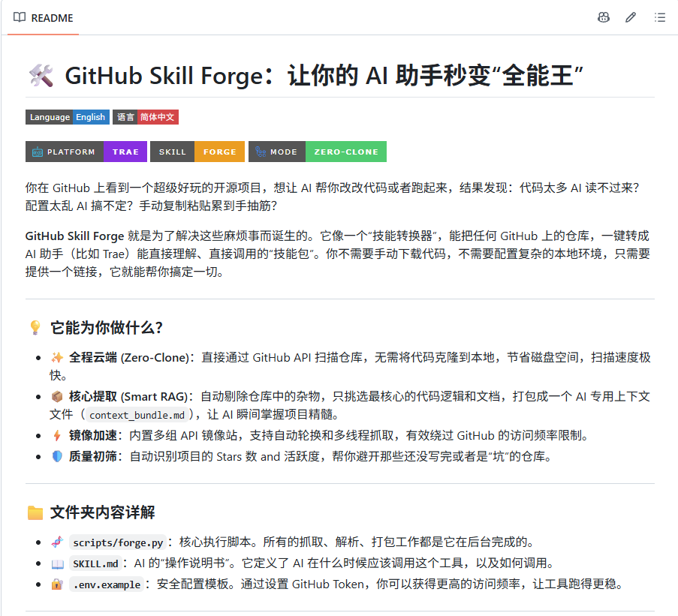Click the robot icon in the Platform badge
Viewport: 678px width, 616px height.
pos(38,152)
